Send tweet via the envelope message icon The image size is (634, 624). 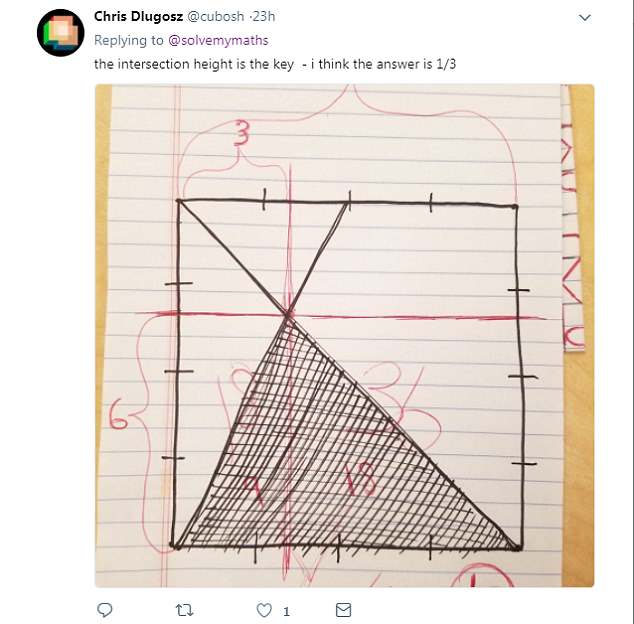[x=343, y=609]
